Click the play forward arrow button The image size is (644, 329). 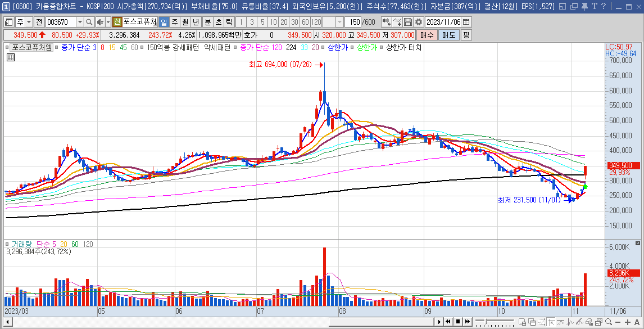tap(439, 322)
